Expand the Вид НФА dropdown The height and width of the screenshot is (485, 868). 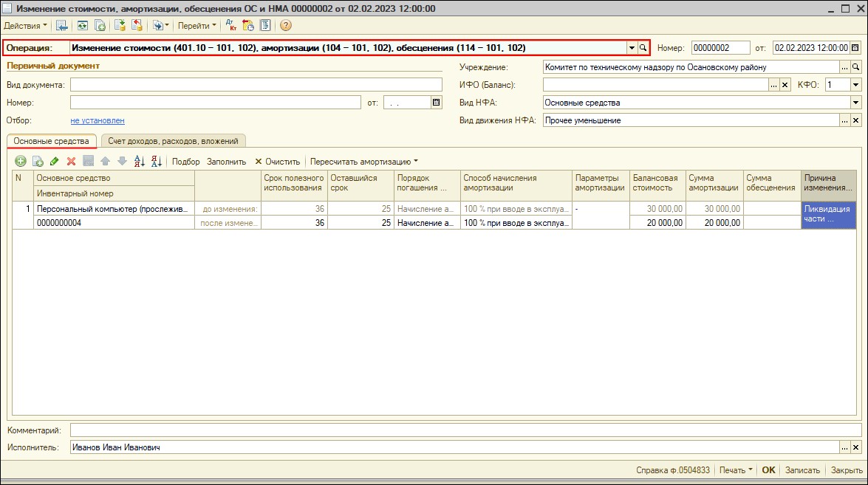[x=856, y=103]
